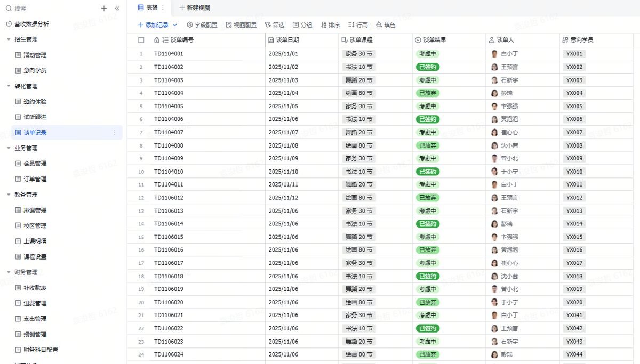
Task: Select 行高 row height tool
Action: [358, 25]
